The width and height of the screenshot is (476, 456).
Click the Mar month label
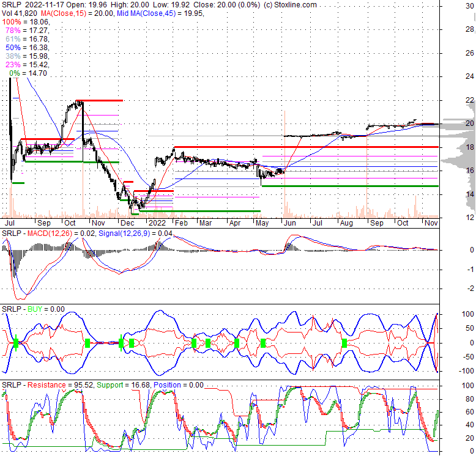[206, 223]
